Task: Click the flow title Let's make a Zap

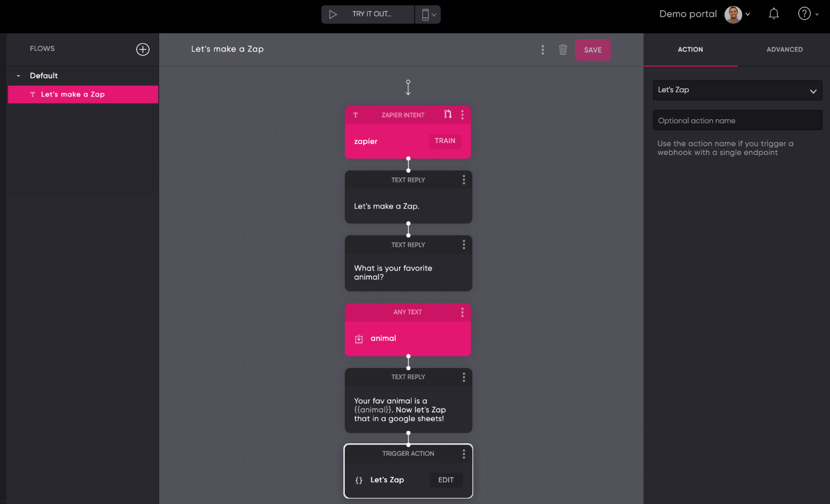Action: click(x=227, y=49)
